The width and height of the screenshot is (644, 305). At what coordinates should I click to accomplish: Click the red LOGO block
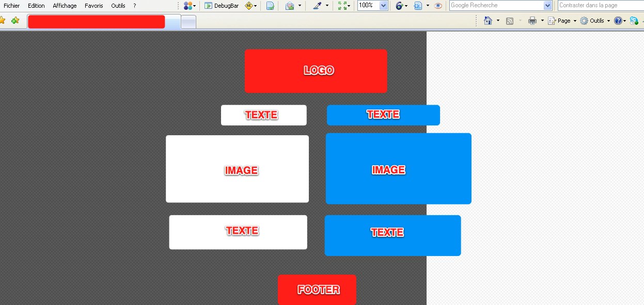[316, 71]
